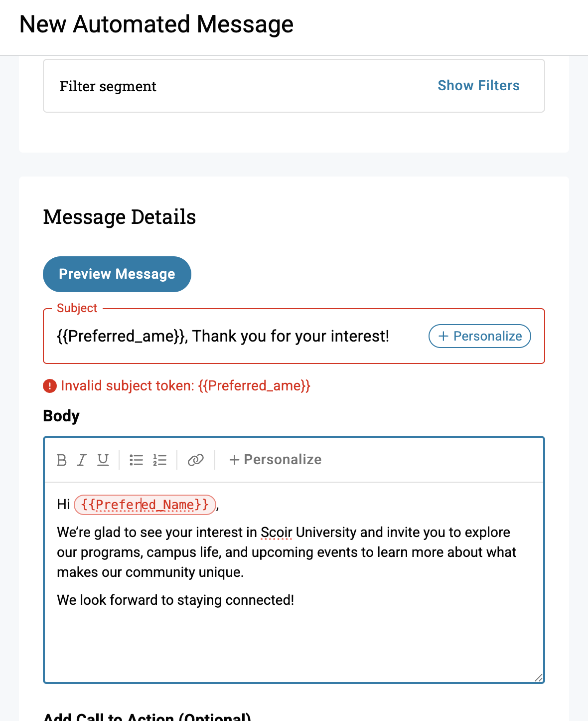The width and height of the screenshot is (588, 721).
Task: Click the Filter segment label
Action: coord(108,86)
